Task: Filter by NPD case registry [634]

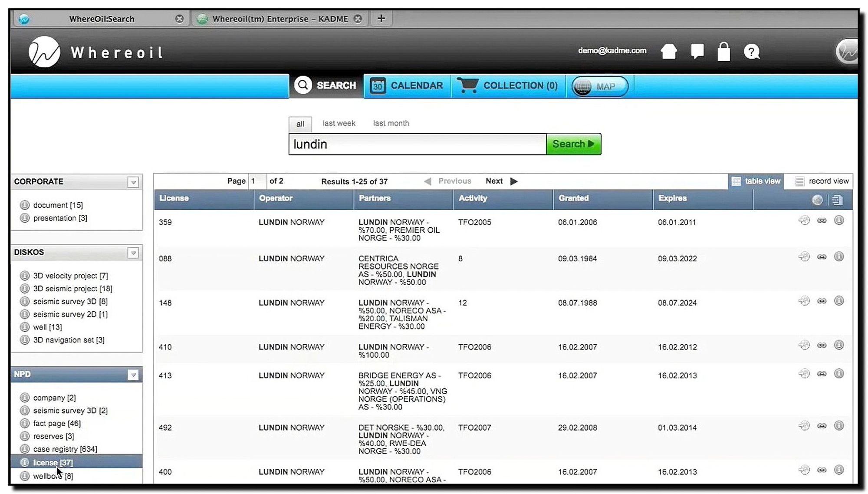Action: (65, 449)
